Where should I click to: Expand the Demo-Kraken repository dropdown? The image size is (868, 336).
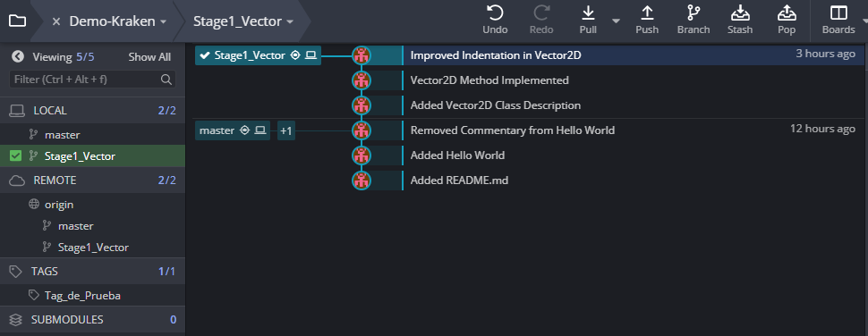163,22
